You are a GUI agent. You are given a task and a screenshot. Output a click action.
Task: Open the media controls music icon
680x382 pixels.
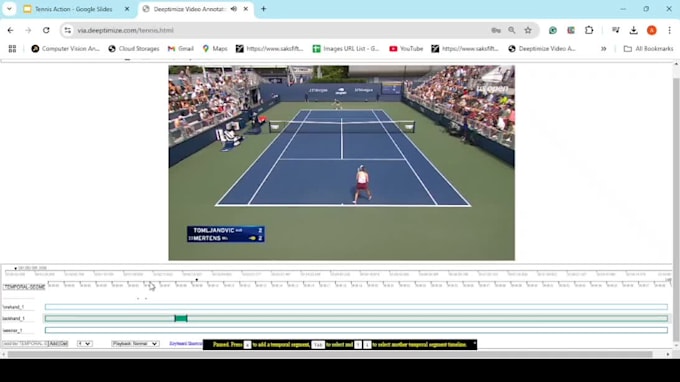(615, 30)
